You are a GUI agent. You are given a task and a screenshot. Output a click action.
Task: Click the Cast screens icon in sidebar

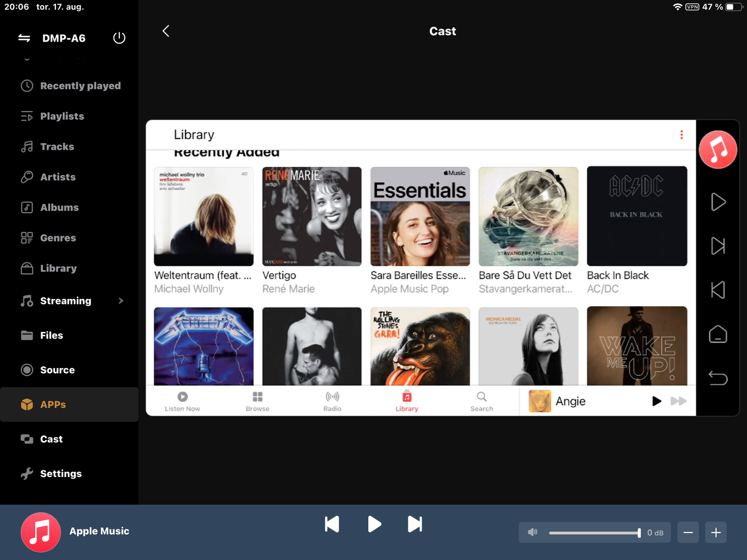pos(27,439)
